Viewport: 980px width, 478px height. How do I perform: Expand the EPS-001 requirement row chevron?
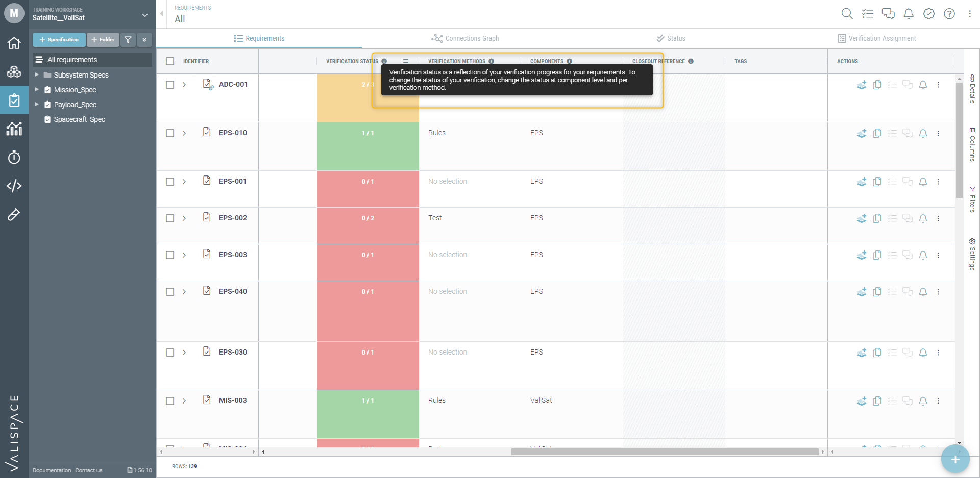click(x=184, y=182)
